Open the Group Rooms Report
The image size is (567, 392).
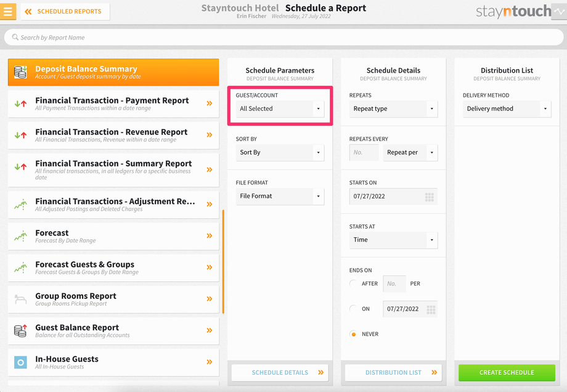pyautogui.click(x=113, y=299)
